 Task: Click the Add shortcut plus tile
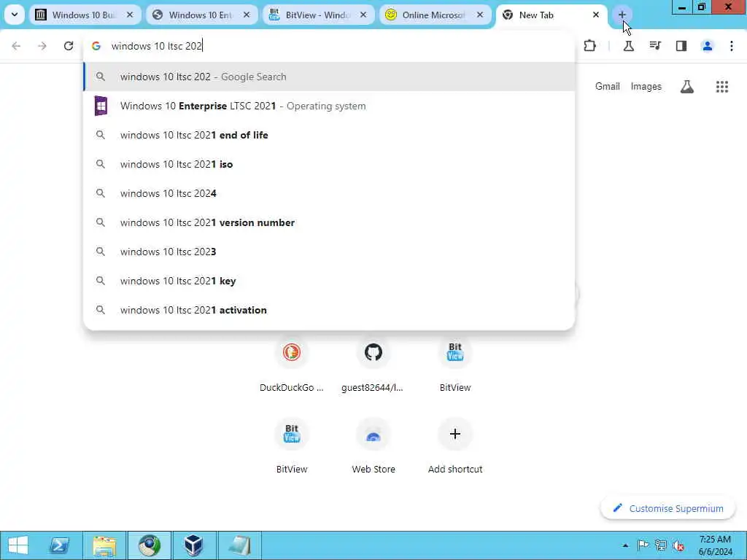[x=455, y=446]
